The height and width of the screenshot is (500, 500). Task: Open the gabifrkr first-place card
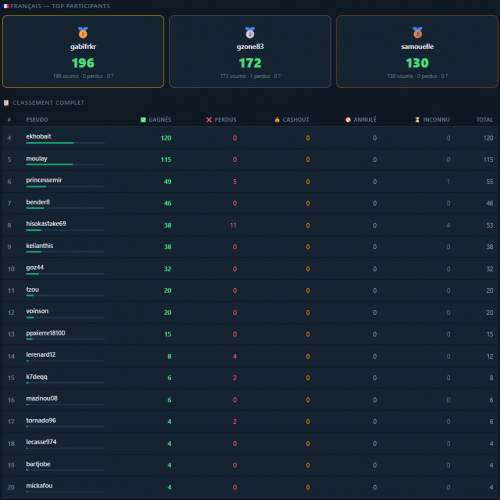tap(83, 52)
